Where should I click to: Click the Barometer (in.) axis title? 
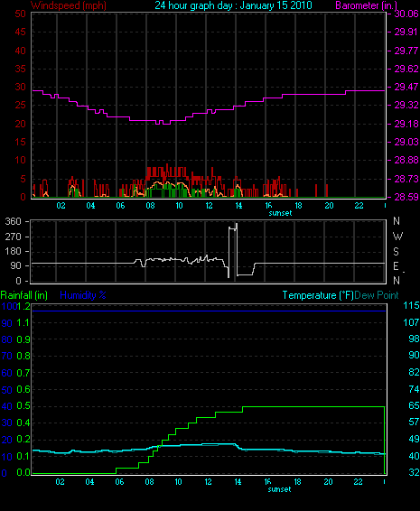(x=366, y=5)
